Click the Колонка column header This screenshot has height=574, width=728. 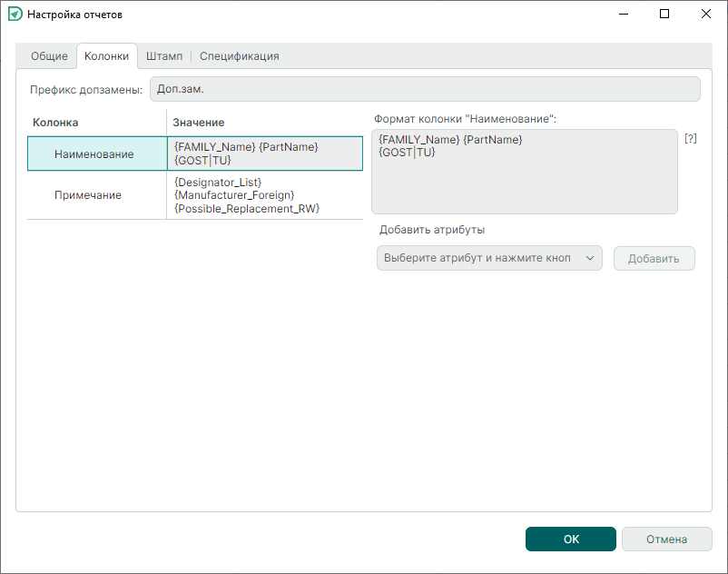(56, 122)
